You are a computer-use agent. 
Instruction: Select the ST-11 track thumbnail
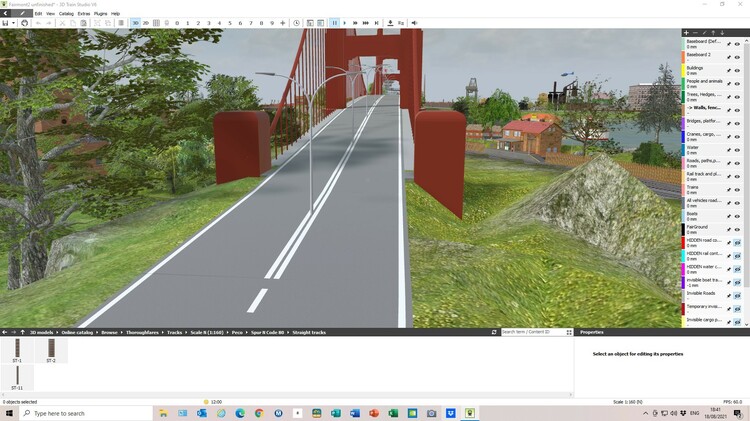tap(17, 377)
